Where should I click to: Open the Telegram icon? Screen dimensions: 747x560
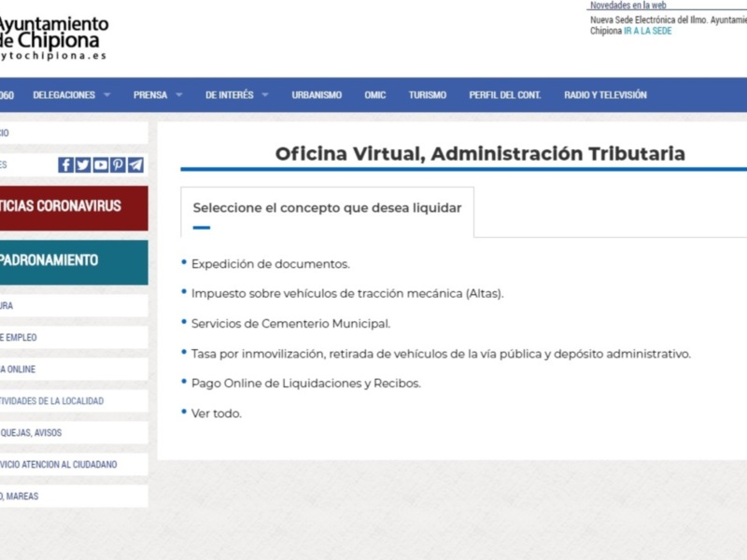[x=134, y=165]
